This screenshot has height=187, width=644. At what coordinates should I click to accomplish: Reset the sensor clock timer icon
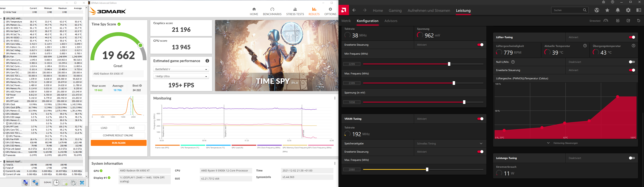pyautogui.click(x=56, y=183)
